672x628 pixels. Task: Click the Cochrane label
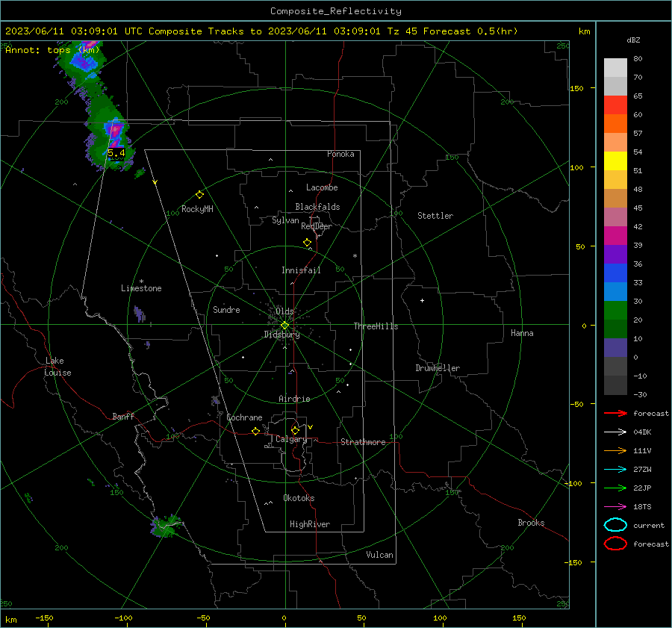[244, 417]
